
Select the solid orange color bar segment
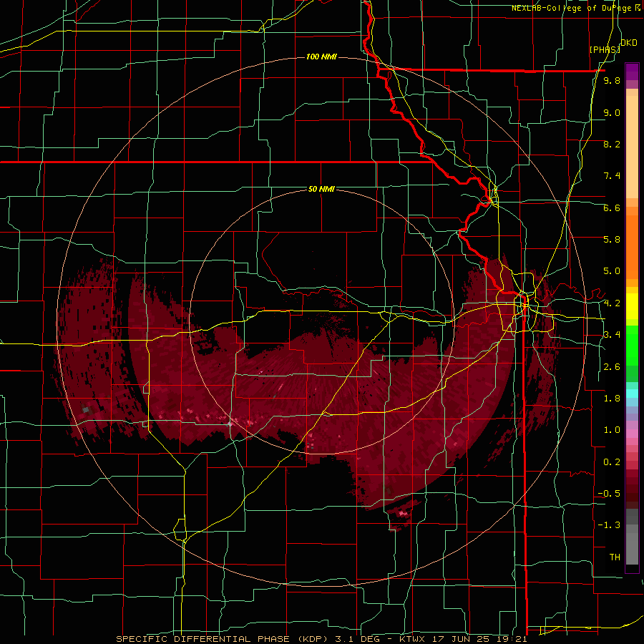(632, 248)
